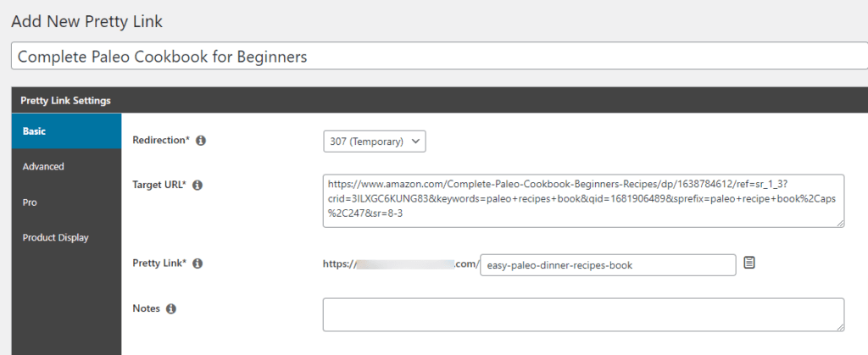
Task: Click the link title field at top
Action: [434, 57]
